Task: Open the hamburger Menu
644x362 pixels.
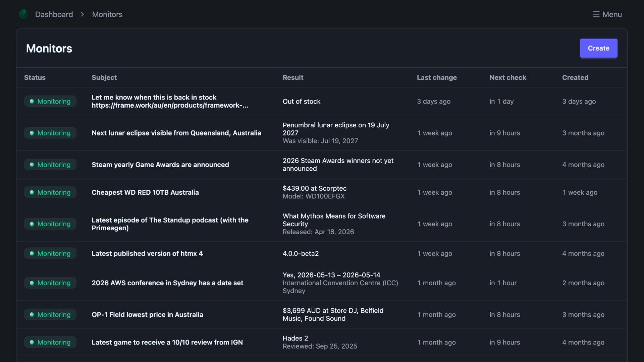Action: 607,14
